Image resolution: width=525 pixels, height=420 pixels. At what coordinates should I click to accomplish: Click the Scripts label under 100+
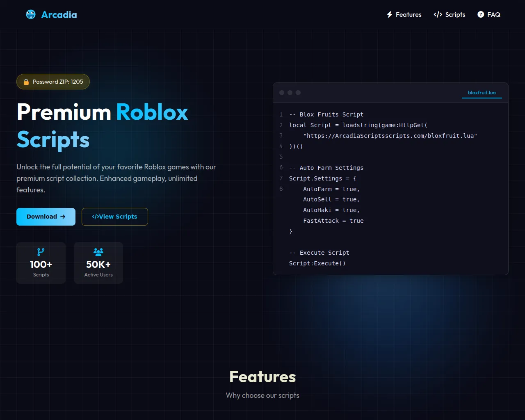pyautogui.click(x=41, y=275)
